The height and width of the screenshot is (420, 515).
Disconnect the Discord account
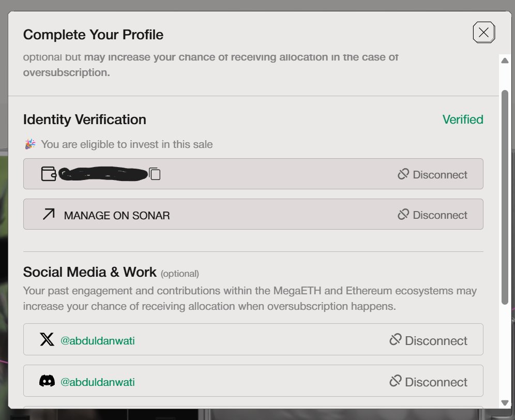(428, 382)
